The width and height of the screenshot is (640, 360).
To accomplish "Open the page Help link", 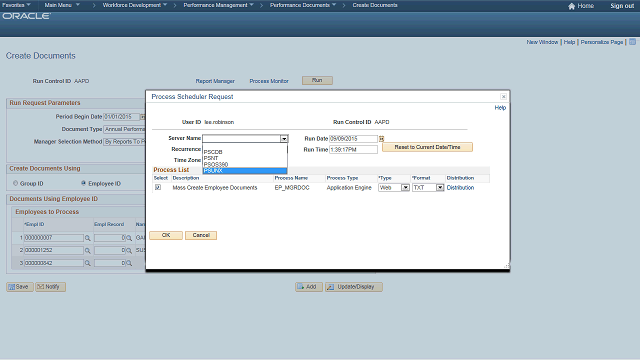I will coord(569,42).
